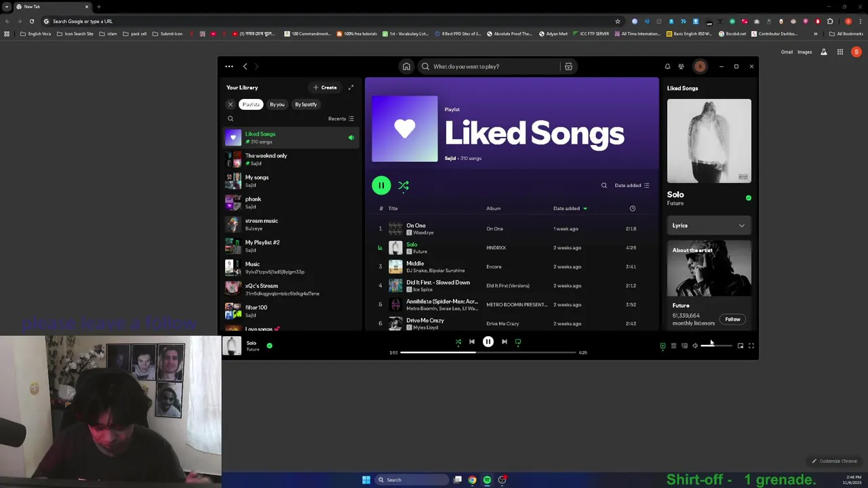
Task: Sort songs by Album column
Action: pos(494,208)
